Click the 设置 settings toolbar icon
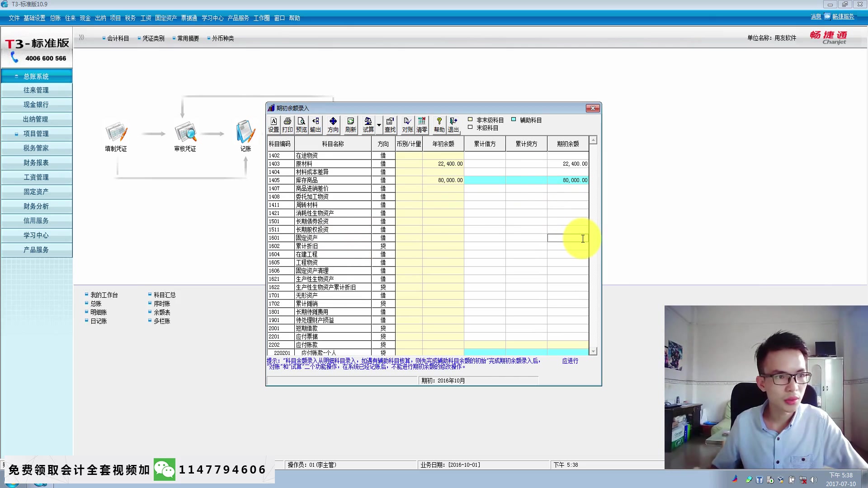Screen dimensions: 868x488 [274, 125]
